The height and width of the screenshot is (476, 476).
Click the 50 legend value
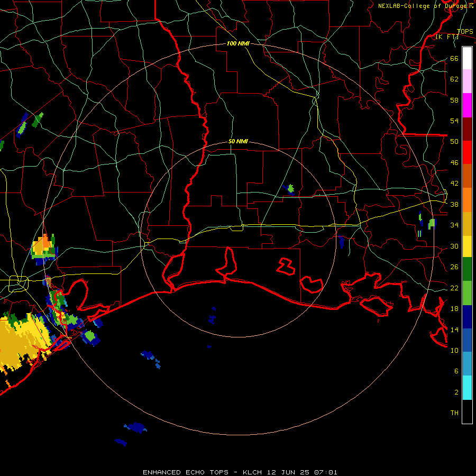coord(454,142)
